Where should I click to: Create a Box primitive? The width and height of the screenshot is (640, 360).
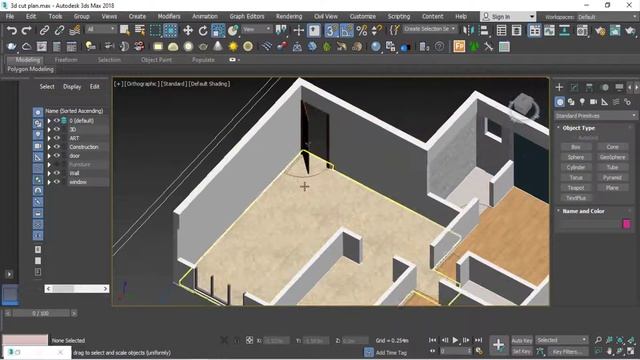tap(576, 147)
